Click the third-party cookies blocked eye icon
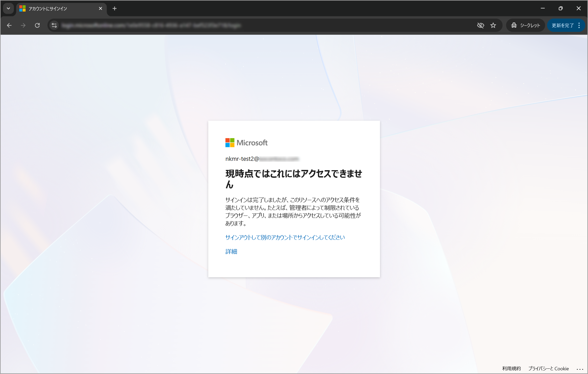Screen dimensions: 588x374 tap(480, 25)
